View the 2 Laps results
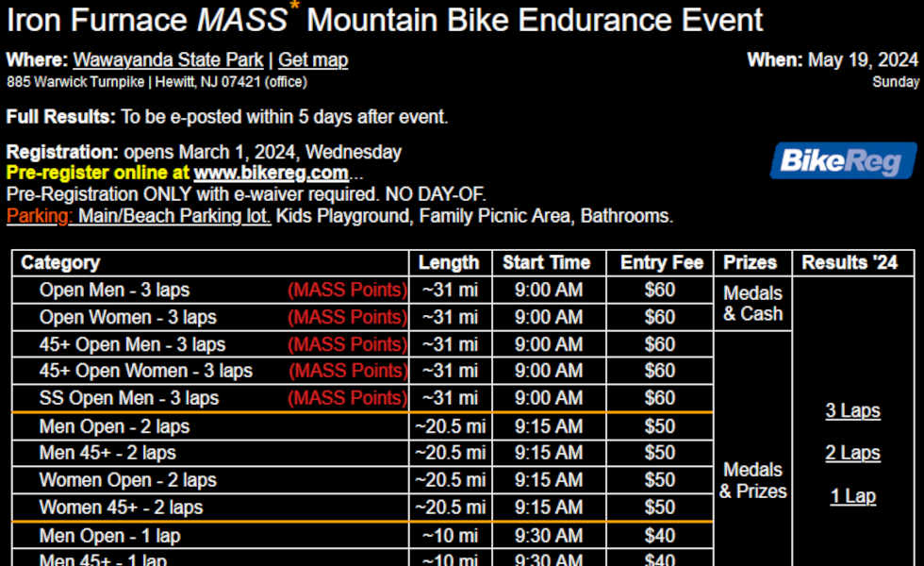Viewport: 924px width, 566px height. pos(852,453)
